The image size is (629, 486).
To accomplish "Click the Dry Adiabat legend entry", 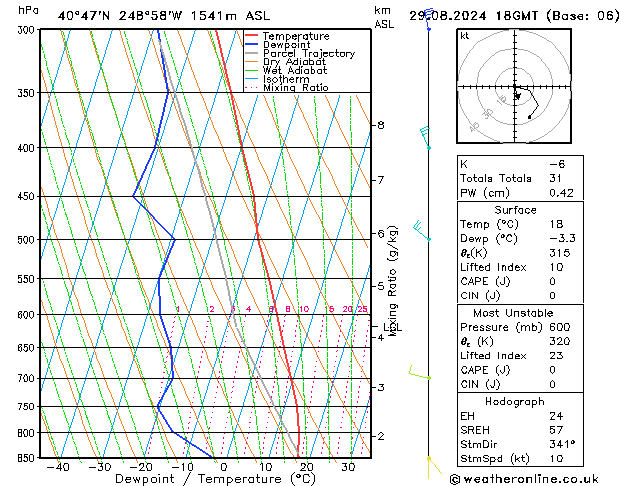I will (x=294, y=62).
